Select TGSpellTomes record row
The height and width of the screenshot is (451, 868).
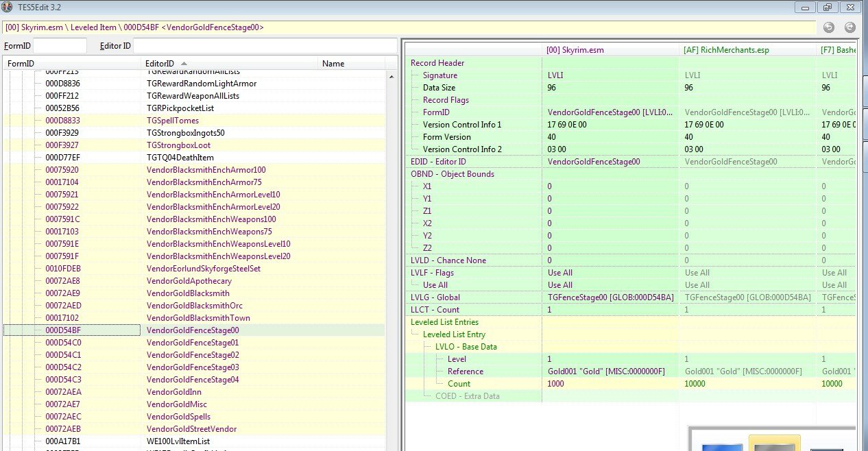click(x=195, y=120)
